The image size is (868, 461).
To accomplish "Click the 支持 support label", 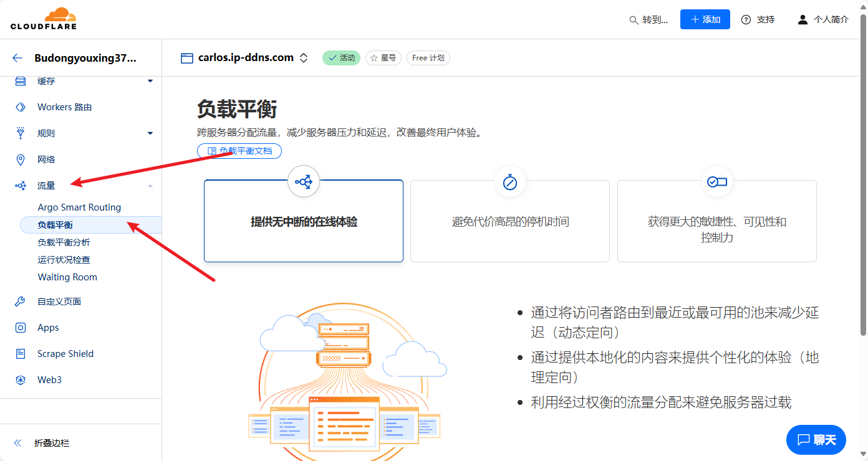I will [766, 19].
